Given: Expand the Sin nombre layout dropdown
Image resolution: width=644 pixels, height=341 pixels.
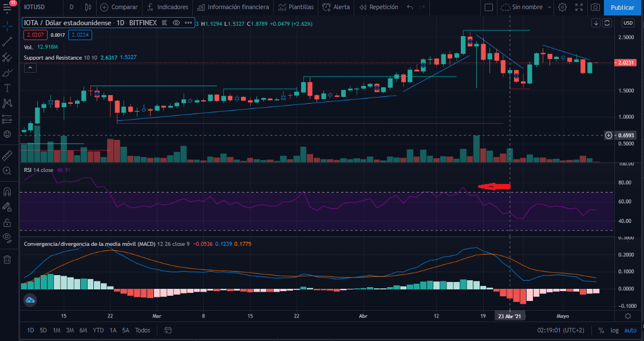Looking at the screenshot, I should click(526, 7).
